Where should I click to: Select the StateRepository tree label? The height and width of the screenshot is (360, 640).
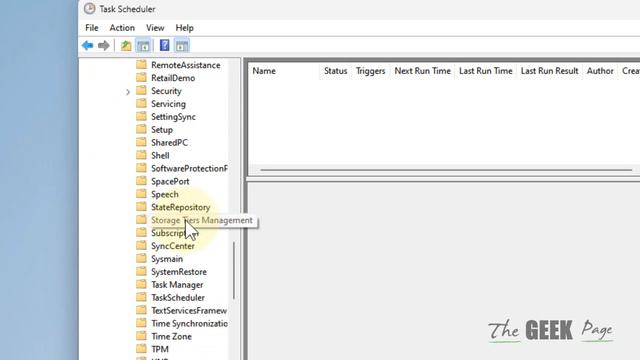(180, 207)
